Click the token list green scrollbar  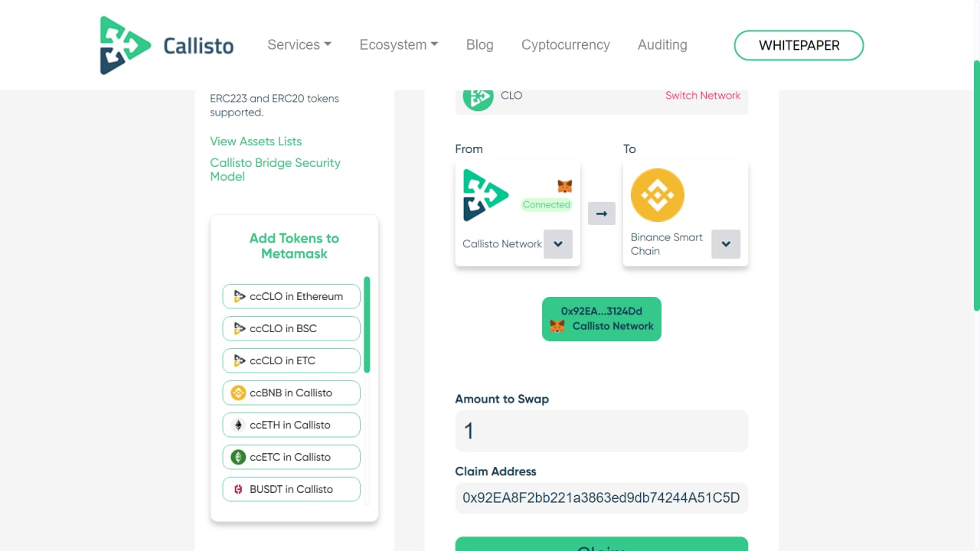click(367, 324)
